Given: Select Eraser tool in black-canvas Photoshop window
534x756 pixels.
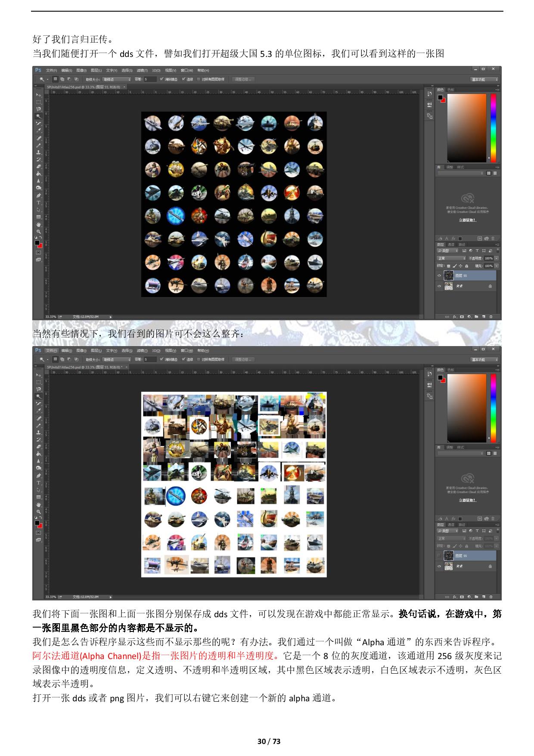Looking at the screenshot, I should pos(38,166).
